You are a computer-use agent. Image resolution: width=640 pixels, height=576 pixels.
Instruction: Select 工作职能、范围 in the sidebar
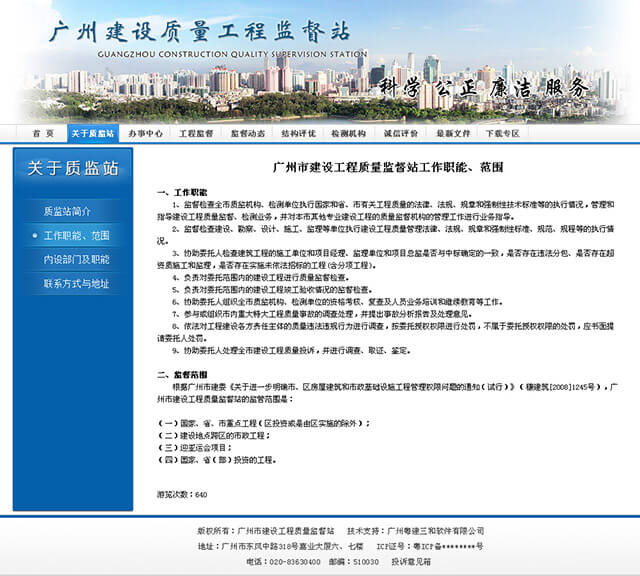[x=76, y=236]
